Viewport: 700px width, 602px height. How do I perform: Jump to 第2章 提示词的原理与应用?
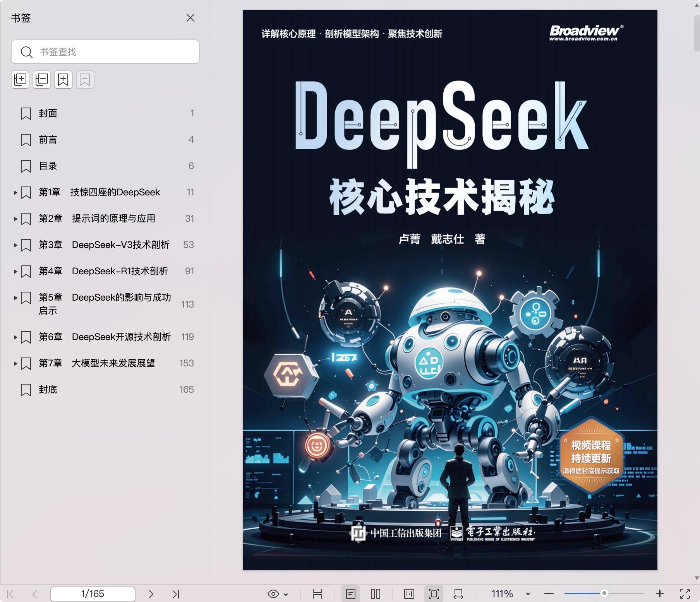[x=97, y=219]
